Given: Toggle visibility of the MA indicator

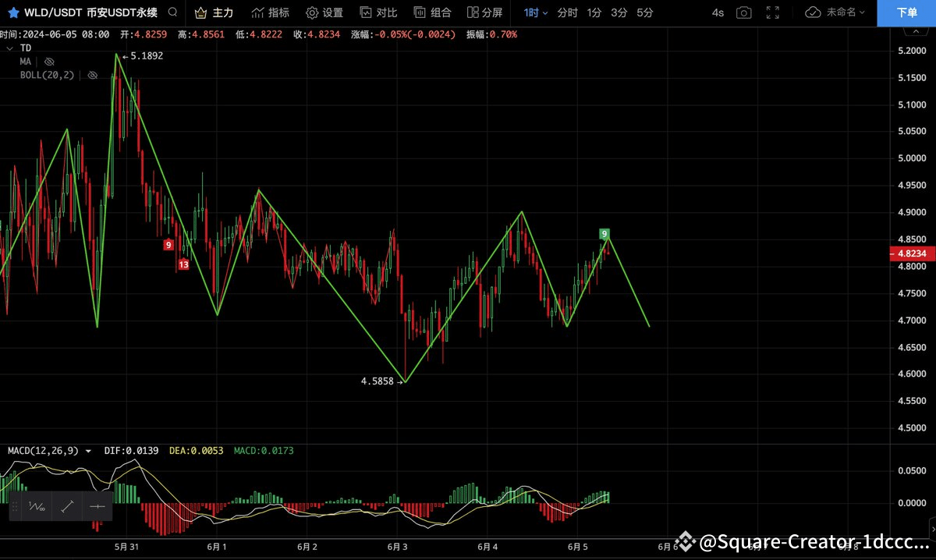Looking at the screenshot, I should (48, 61).
